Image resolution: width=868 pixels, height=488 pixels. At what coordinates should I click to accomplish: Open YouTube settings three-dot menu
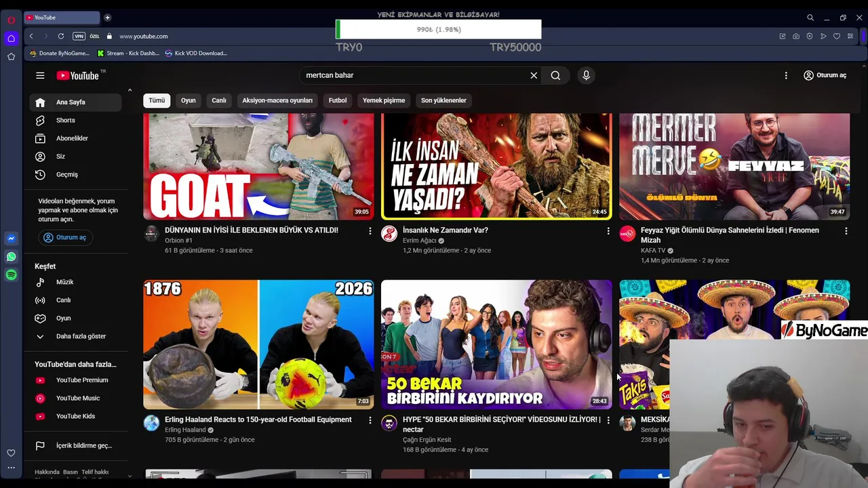[x=786, y=75]
